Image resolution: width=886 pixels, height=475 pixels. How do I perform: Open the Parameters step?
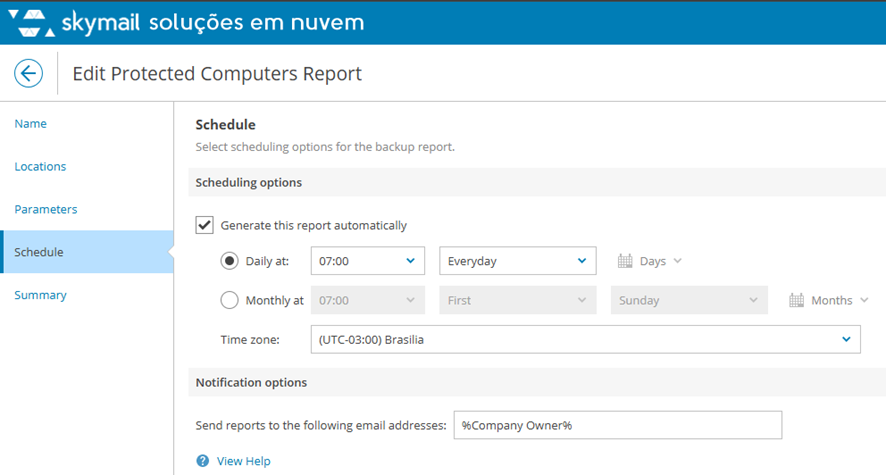(x=46, y=210)
